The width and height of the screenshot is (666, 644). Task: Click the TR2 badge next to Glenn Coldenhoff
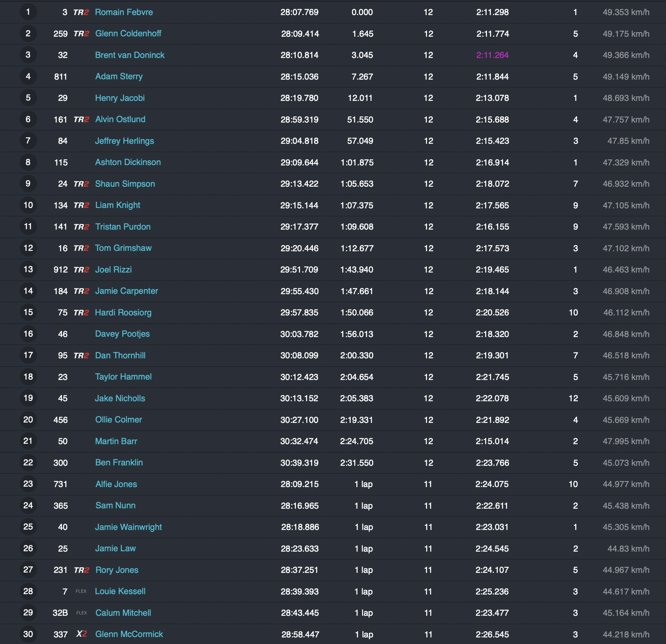pos(81,34)
